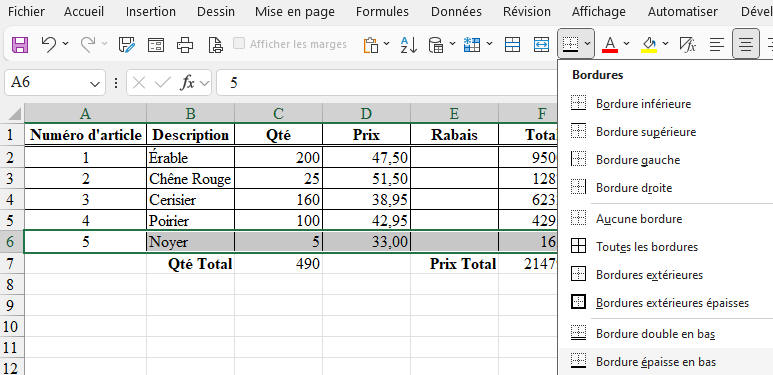The width and height of the screenshot is (773, 375).
Task: Click the Qté Total cell
Action: pos(190,264)
